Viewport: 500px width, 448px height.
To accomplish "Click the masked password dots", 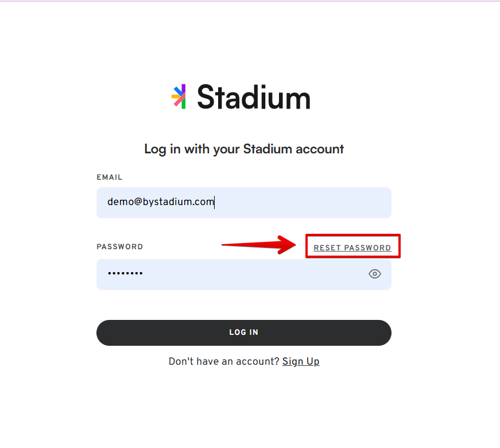I will coord(125,273).
